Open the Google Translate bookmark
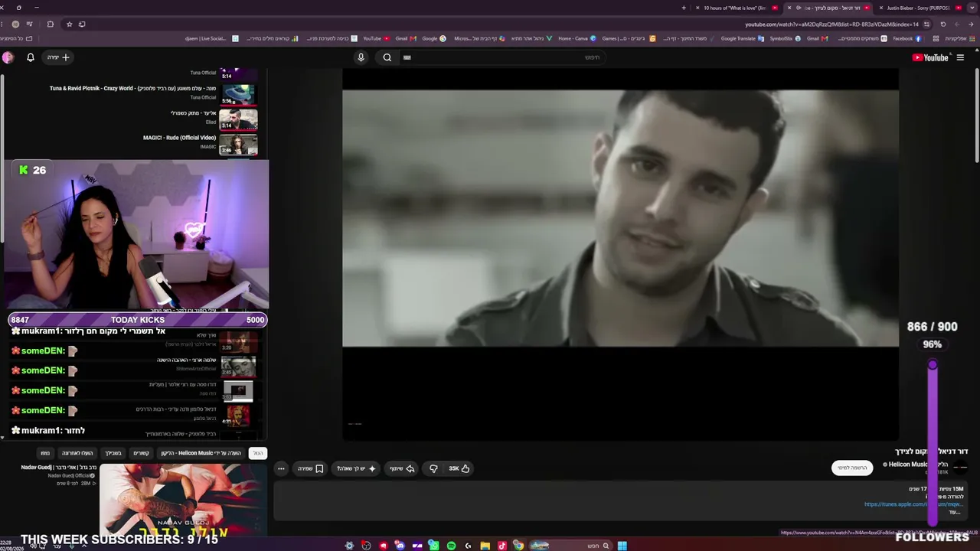980x551 pixels. [x=741, y=38]
